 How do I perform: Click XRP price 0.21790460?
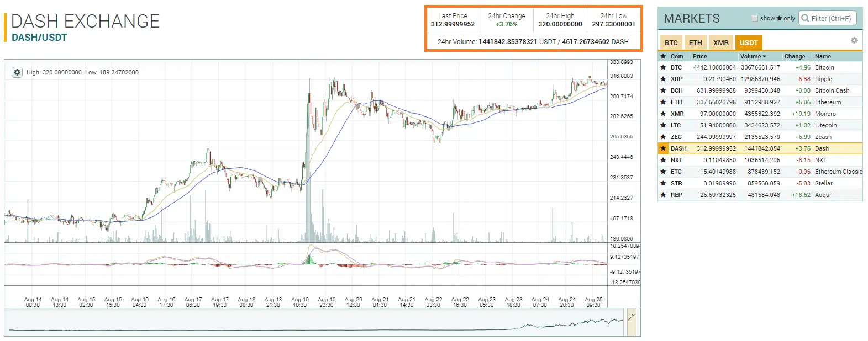click(x=719, y=79)
